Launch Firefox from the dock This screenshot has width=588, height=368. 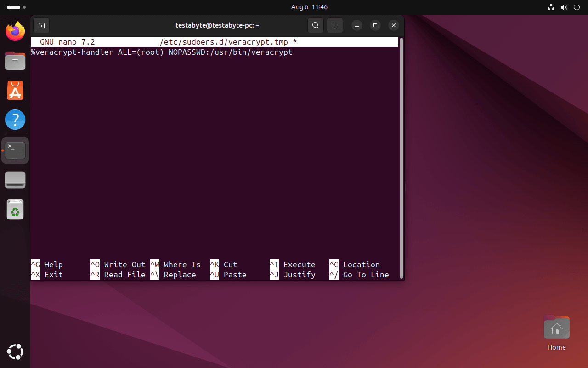tap(15, 31)
